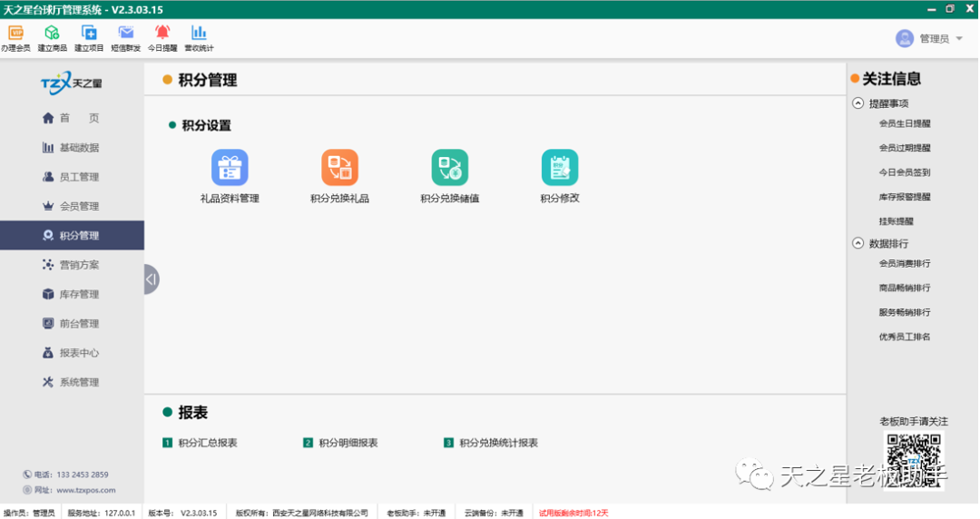Open 营销方案 sidebar menu
The height and width of the screenshot is (519, 980).
(x=71, y=265)
